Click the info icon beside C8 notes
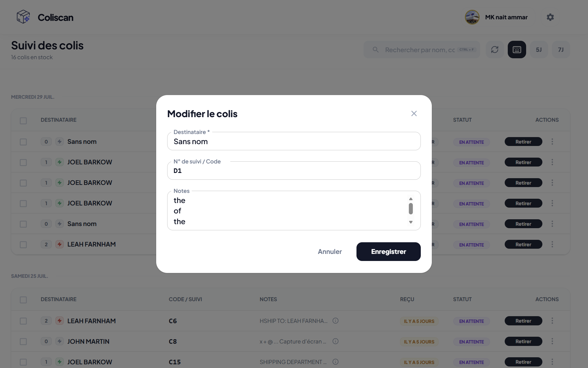Image resolution: width=588 pixels, height=368 pixels. tap(335, 341)
